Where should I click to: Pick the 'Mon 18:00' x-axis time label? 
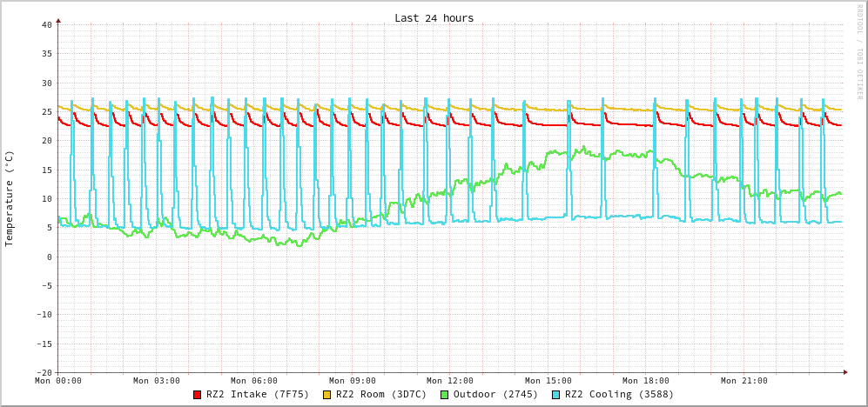click(x=646, y=381)
